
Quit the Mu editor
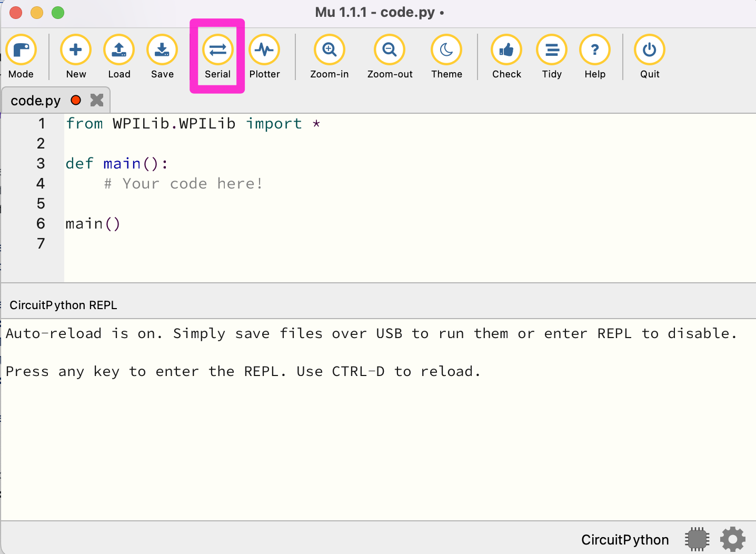click(650, 56)
